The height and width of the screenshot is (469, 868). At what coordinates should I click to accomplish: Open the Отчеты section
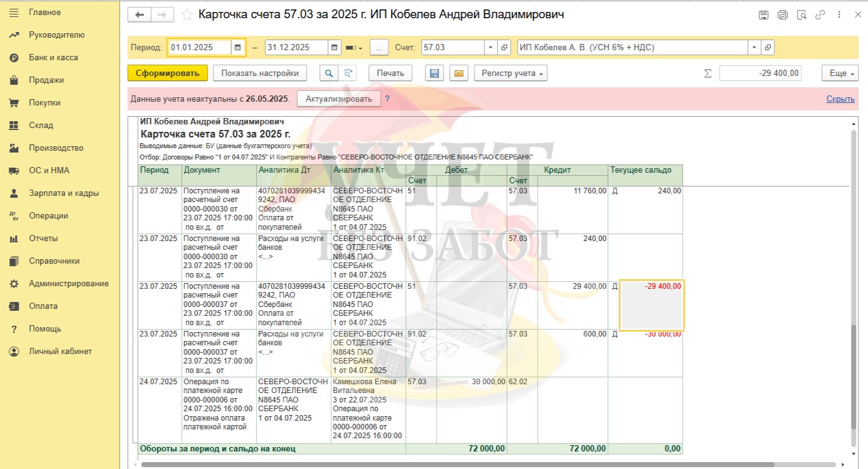pos(60,238)
